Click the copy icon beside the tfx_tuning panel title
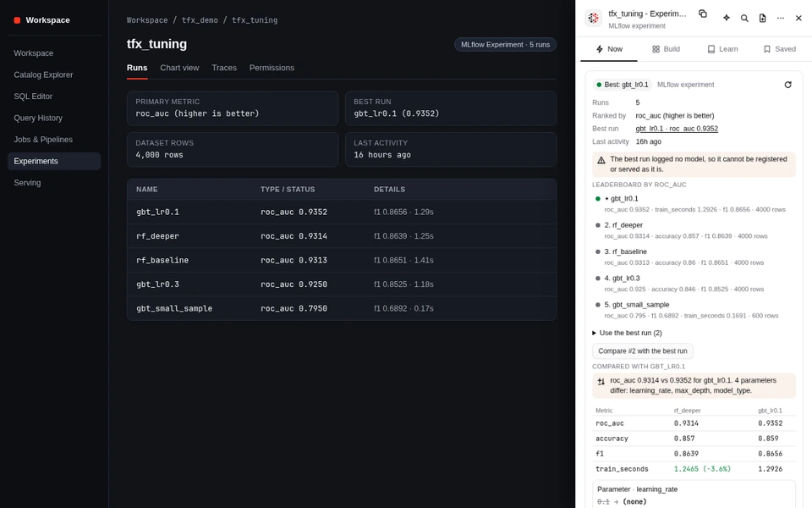This screenshot has width=812, height=508. [703, 14]
